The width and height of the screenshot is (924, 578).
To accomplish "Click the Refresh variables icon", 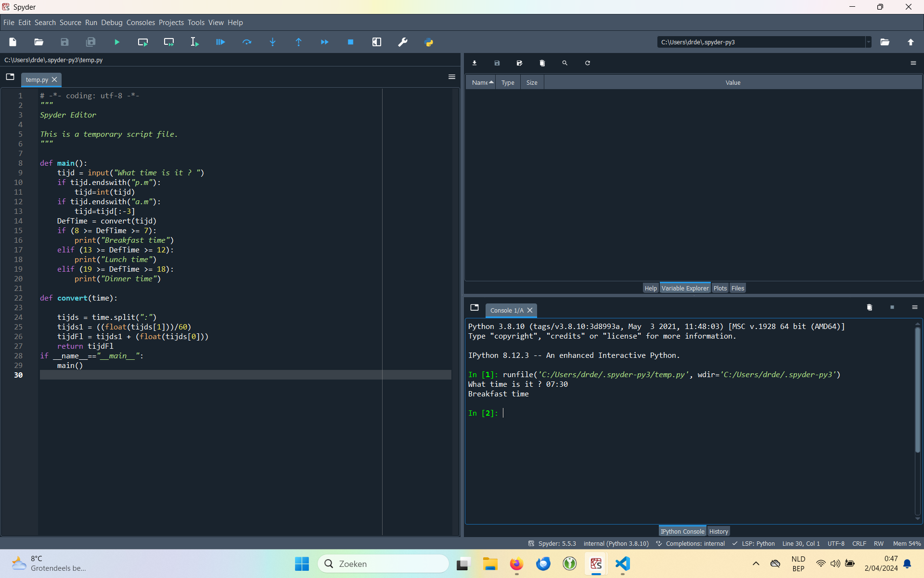I will click(588, 63).
